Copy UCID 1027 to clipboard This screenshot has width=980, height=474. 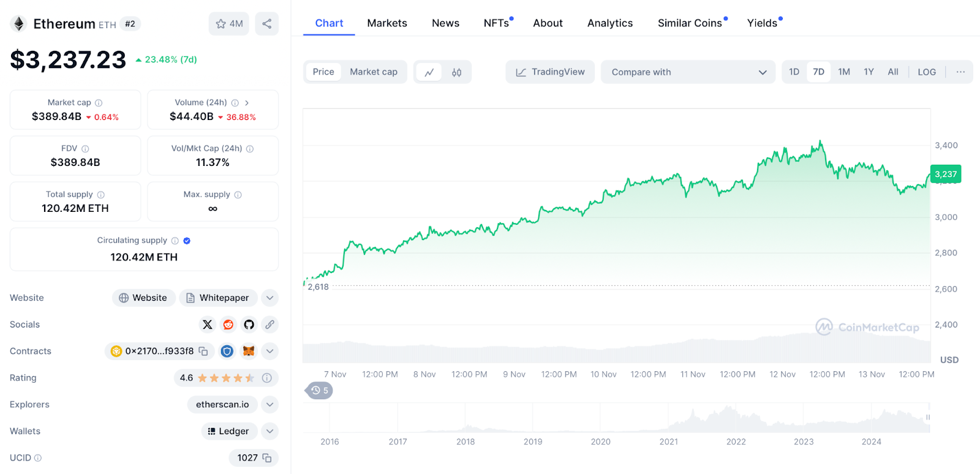[267, 458]
